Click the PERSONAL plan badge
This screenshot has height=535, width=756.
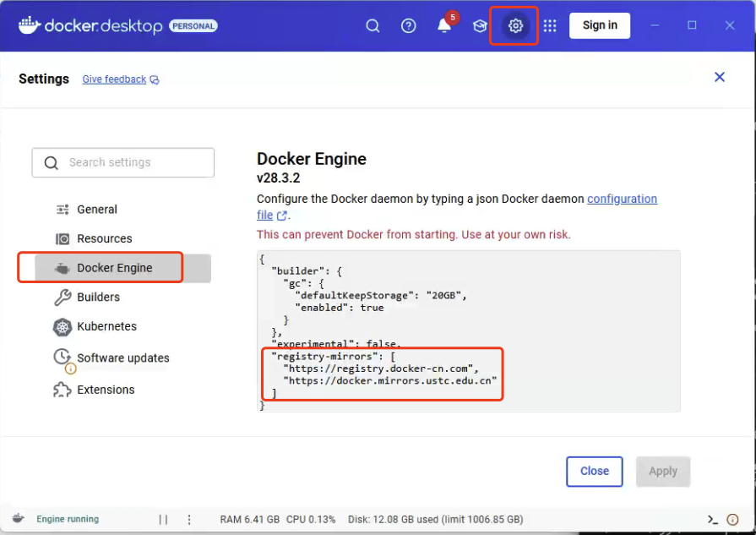tap(193, 26)
